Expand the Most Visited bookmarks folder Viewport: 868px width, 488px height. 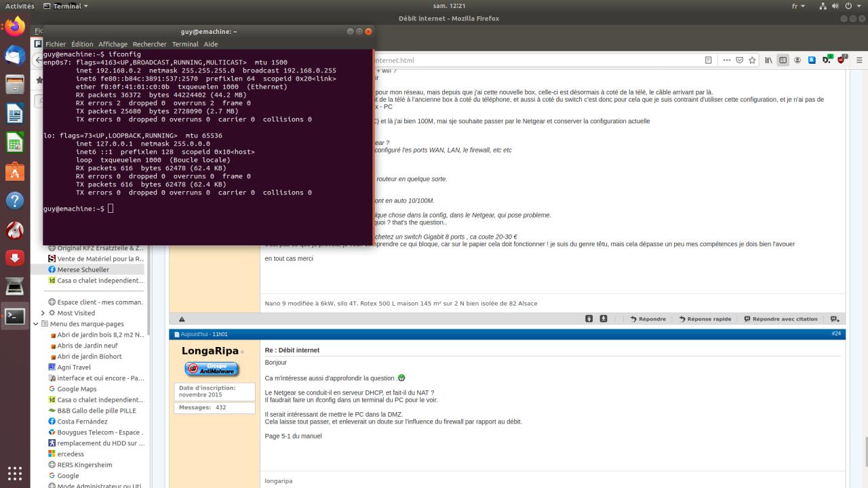point(43,313)
